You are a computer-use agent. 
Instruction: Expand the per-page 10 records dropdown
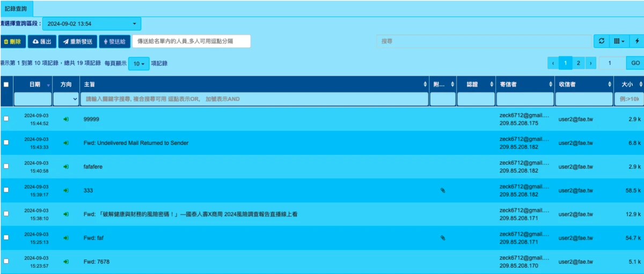tap(138, 63)
